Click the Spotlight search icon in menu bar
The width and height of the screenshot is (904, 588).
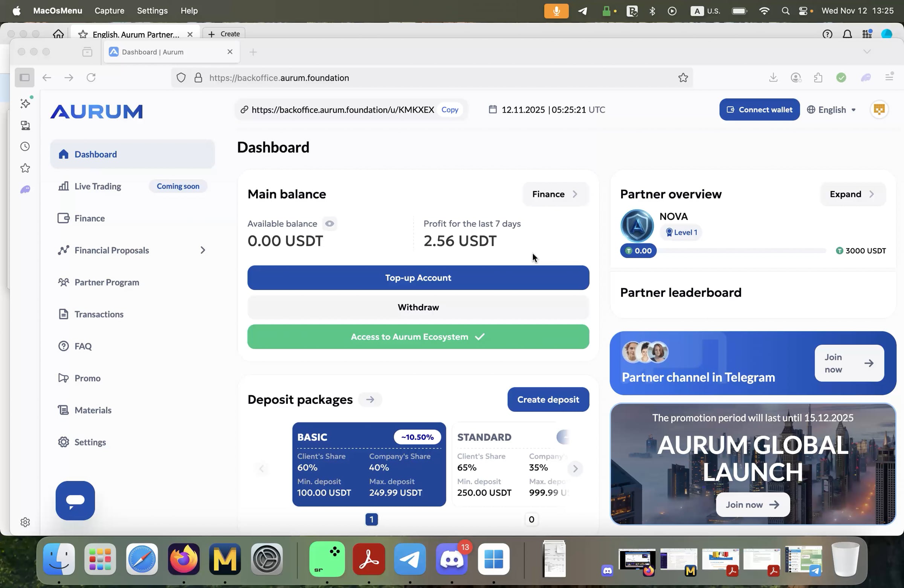point(785,11)
